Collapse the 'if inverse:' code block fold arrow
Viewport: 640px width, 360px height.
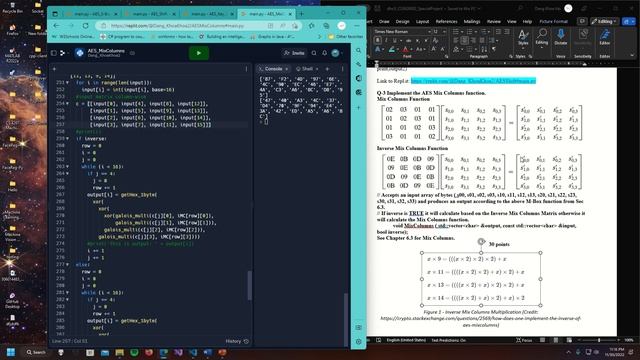[68, 139]
